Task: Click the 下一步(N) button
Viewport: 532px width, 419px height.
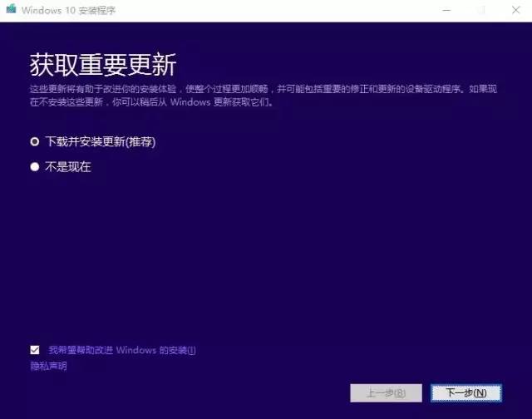Action: (x=466, y=393)
